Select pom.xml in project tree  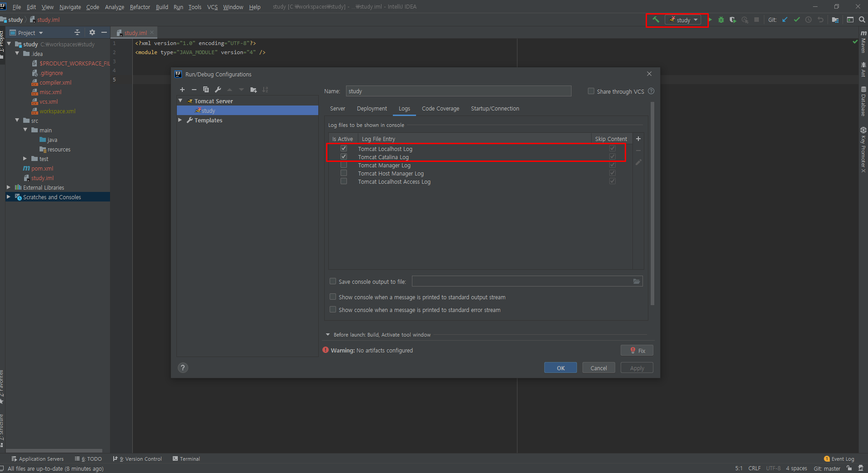point(42,168)
